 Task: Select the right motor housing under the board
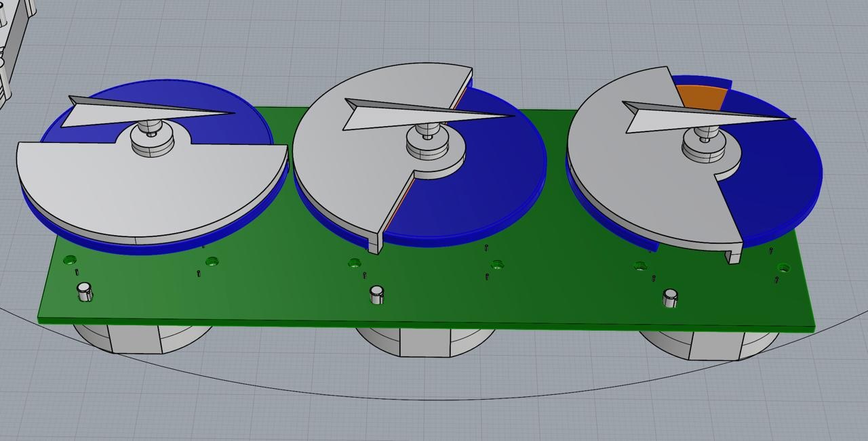709,345
